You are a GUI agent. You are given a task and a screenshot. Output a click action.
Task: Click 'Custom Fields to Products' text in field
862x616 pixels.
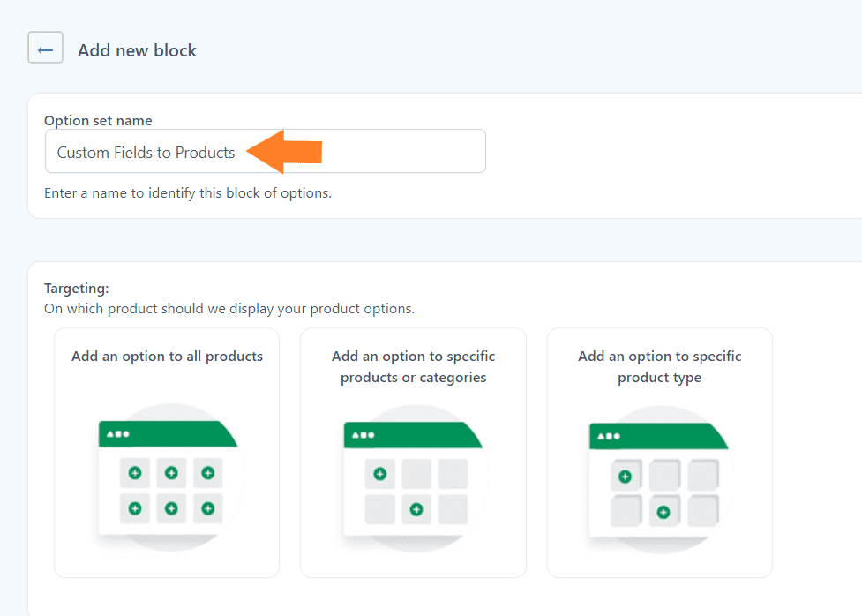[146, 153]
